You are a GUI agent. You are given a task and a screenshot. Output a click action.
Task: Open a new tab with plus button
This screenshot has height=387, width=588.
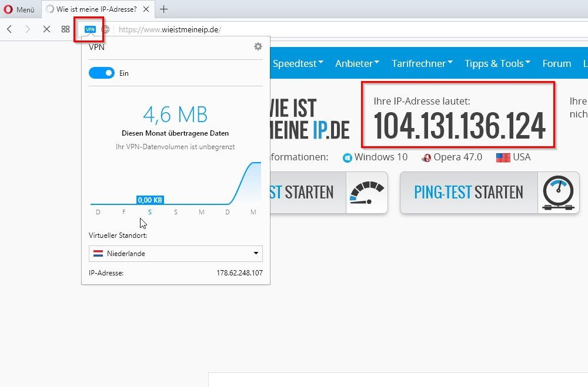click(x=163, y=9)
